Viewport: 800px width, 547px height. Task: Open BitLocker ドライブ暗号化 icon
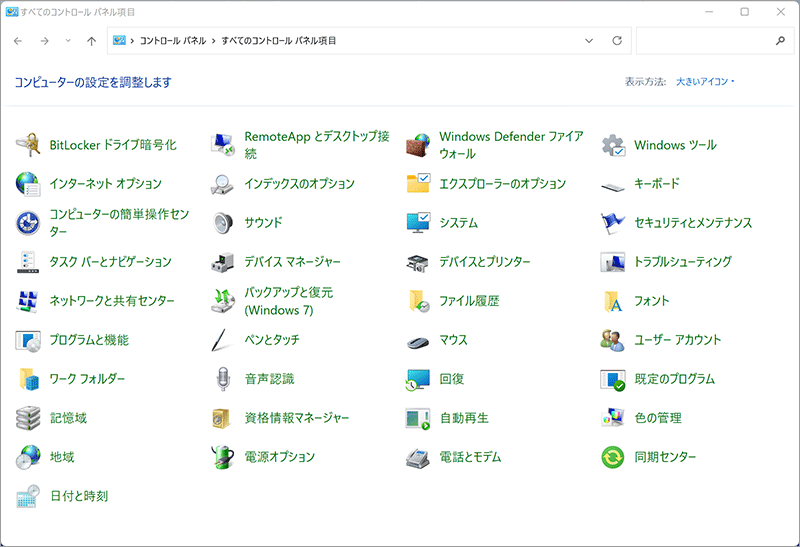pyautogui.click(x=28, y=145)
